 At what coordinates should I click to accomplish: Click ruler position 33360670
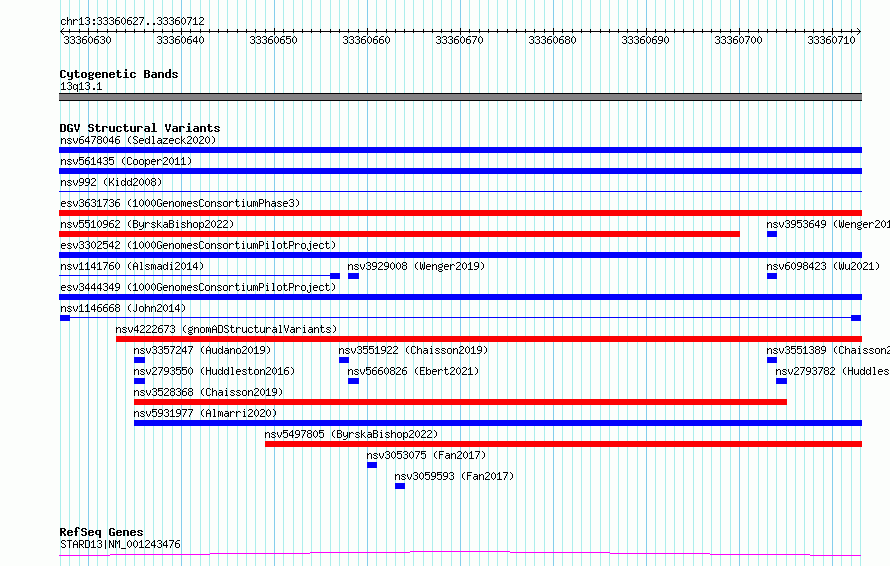click(460, 40)
